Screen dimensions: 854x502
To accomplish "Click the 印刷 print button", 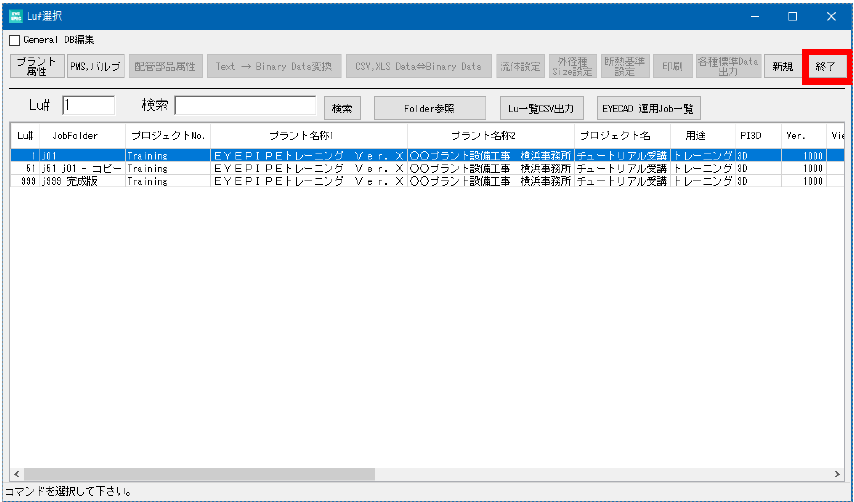I will [673, 66].
